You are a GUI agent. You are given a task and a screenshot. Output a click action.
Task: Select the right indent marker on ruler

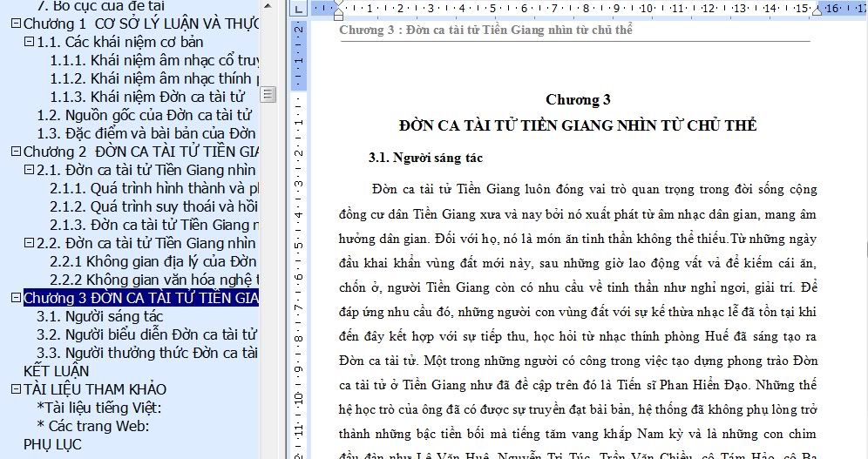817,10
